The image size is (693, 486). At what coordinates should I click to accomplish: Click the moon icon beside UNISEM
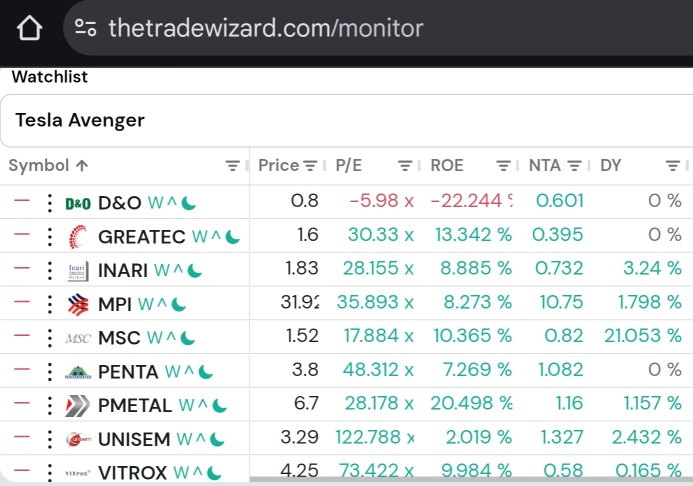(217, 439)
